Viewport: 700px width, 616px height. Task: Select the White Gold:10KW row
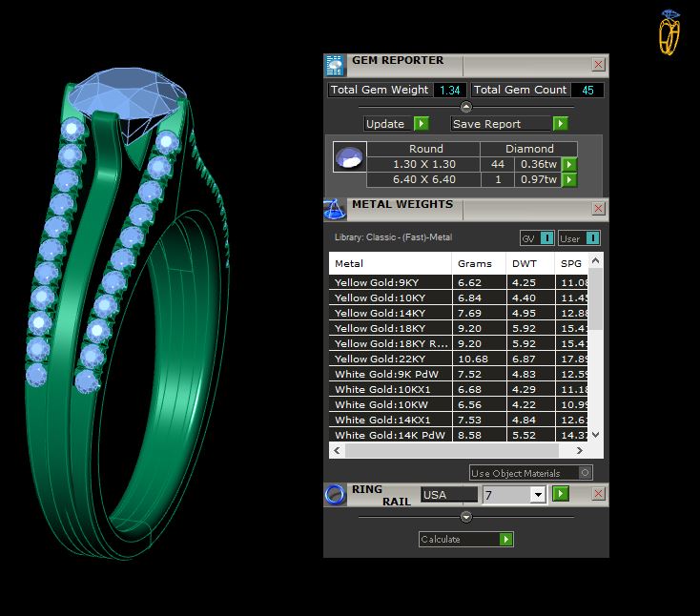(459, 404)
